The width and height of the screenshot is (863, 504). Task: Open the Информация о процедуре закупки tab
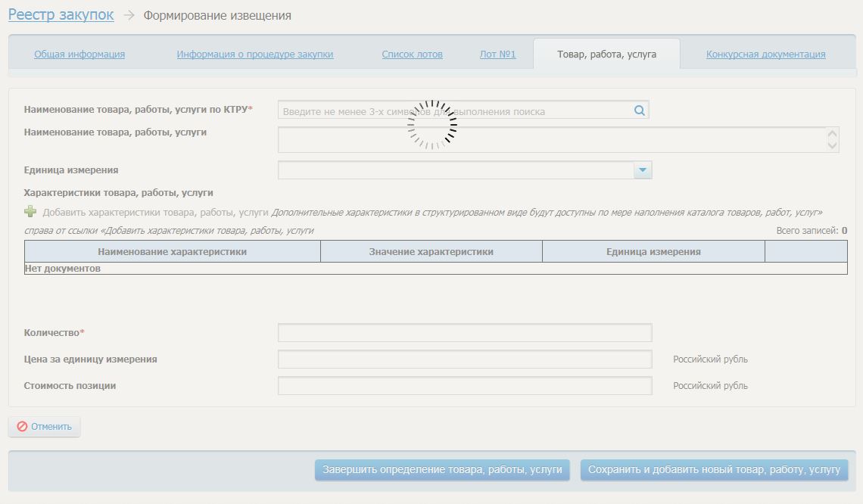(x=255, y=54)
